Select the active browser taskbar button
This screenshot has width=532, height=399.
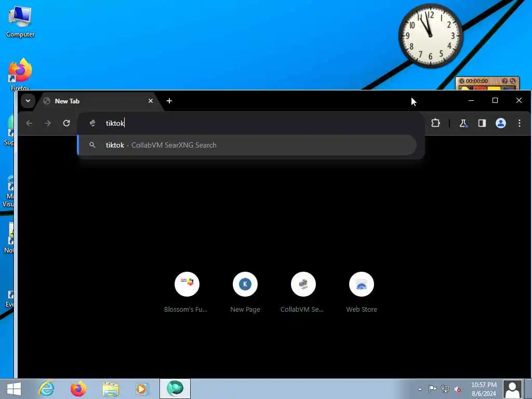click(175, 389)
